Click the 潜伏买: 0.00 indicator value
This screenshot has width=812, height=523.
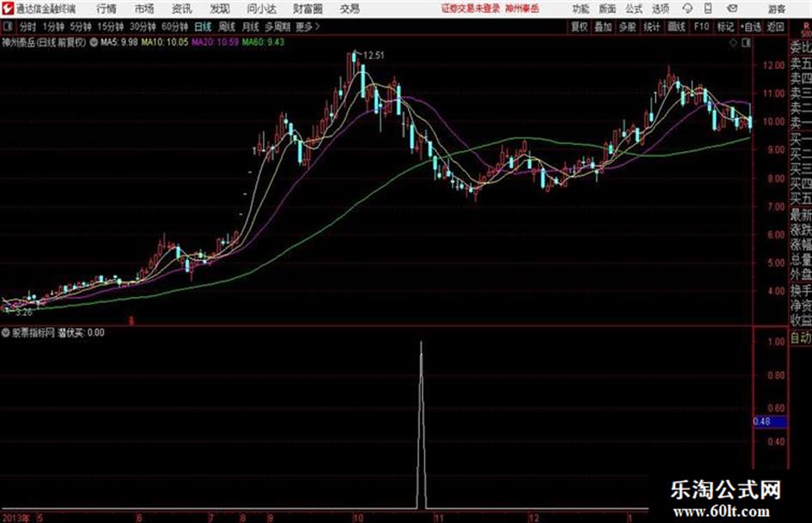click(x=81, y=332)
